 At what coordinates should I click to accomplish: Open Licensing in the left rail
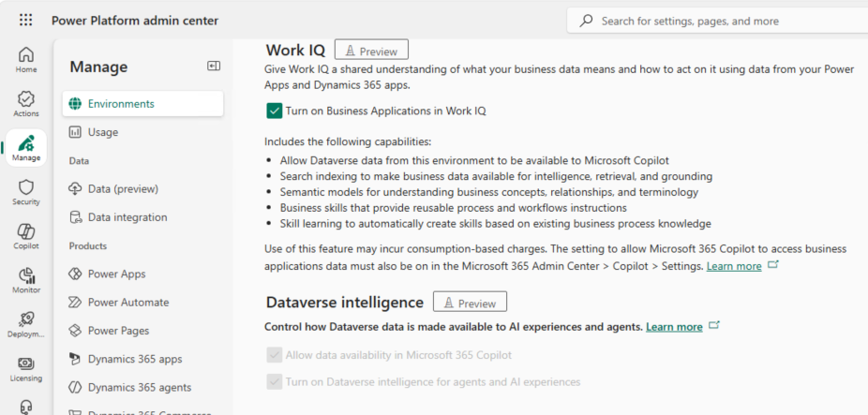pos(26,369)
